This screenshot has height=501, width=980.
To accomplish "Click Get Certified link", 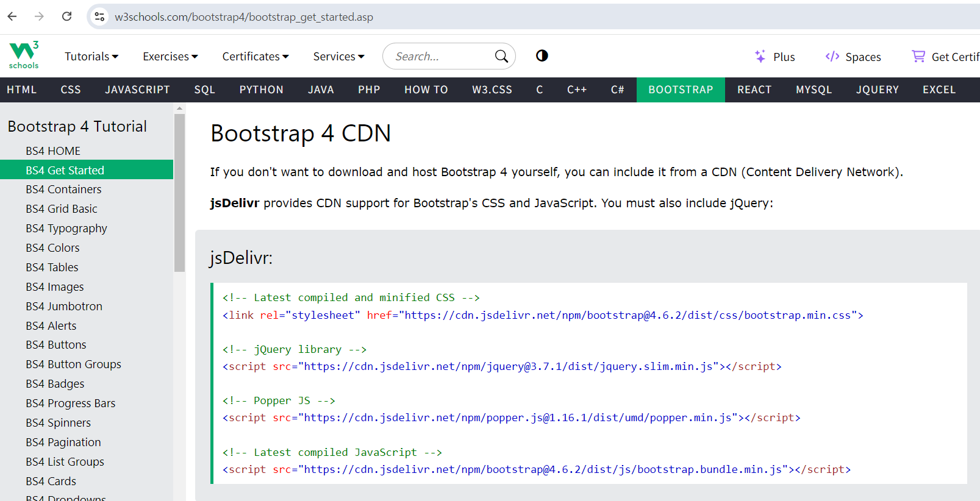I will [x=945, y=56].
